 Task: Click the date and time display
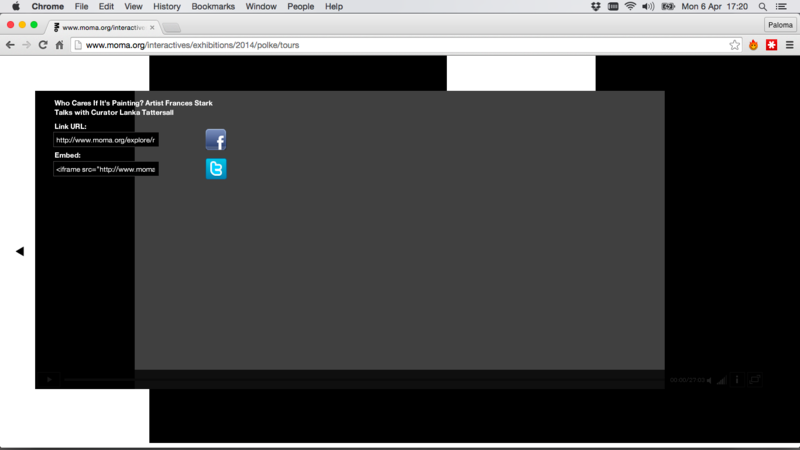coord(714,7)
